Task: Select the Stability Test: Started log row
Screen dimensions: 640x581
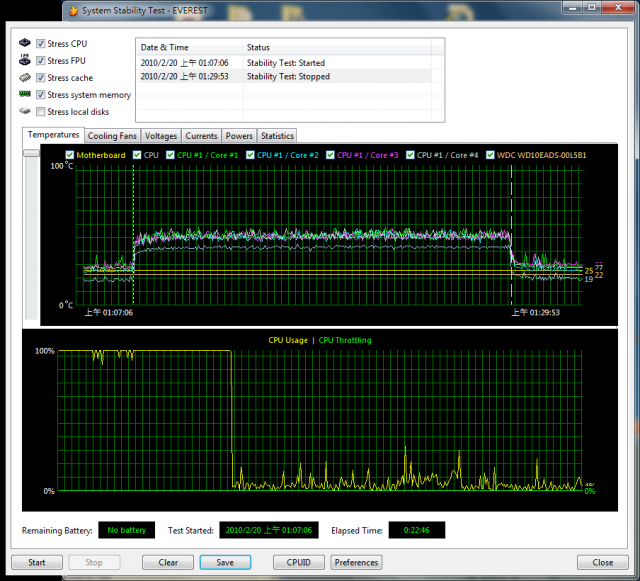Action: [x=284, y=63]
